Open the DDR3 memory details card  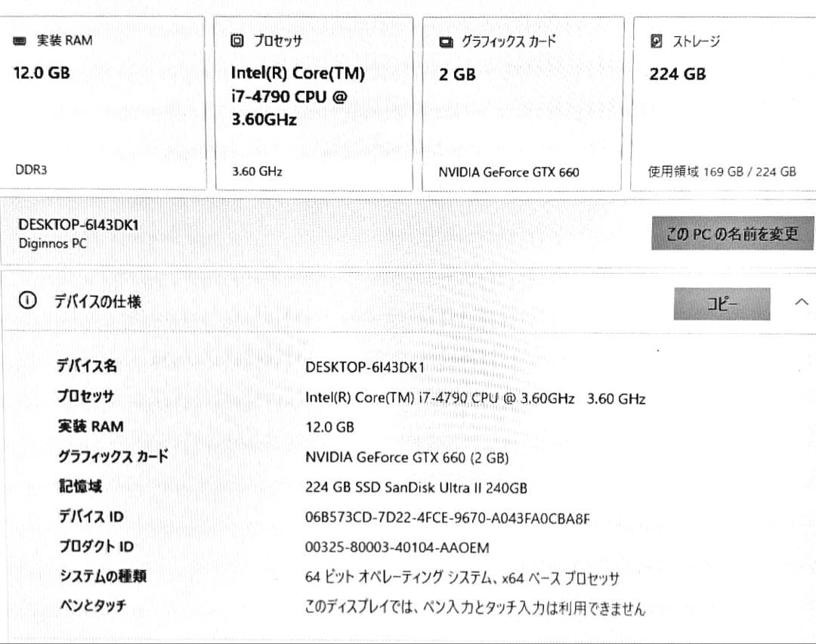pos(103,102)
